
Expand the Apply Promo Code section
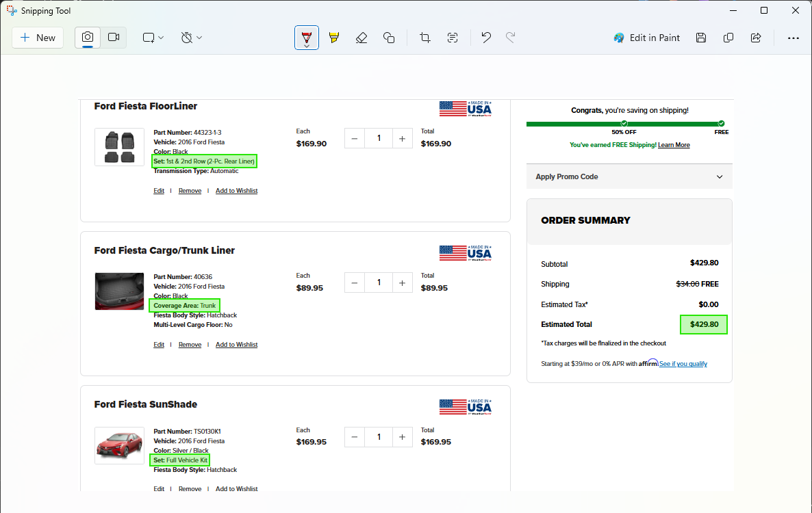[629, 177]
